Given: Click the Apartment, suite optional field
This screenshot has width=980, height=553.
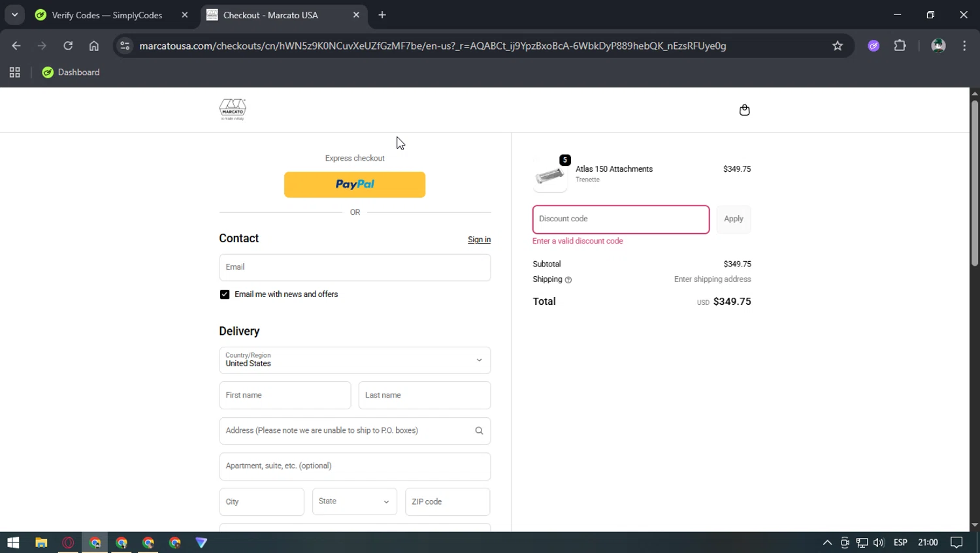Looking at the screenshot, I should click(x=355, y=466).
